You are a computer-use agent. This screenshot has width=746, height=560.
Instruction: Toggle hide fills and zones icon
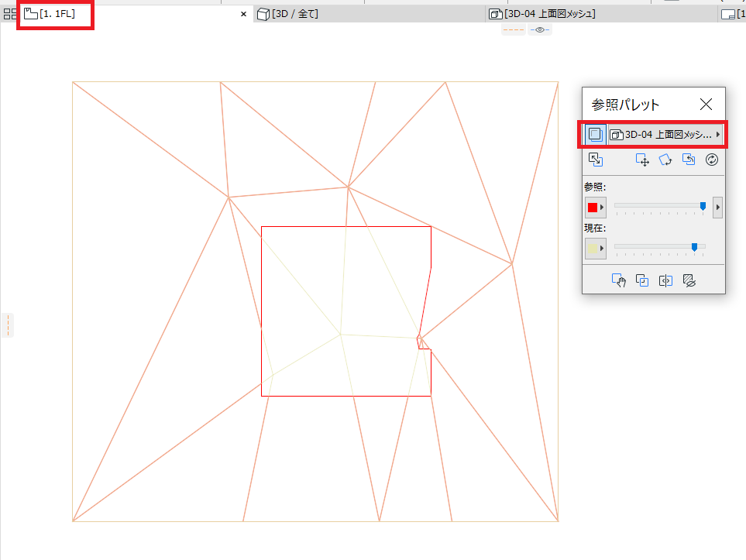point(689,280)
